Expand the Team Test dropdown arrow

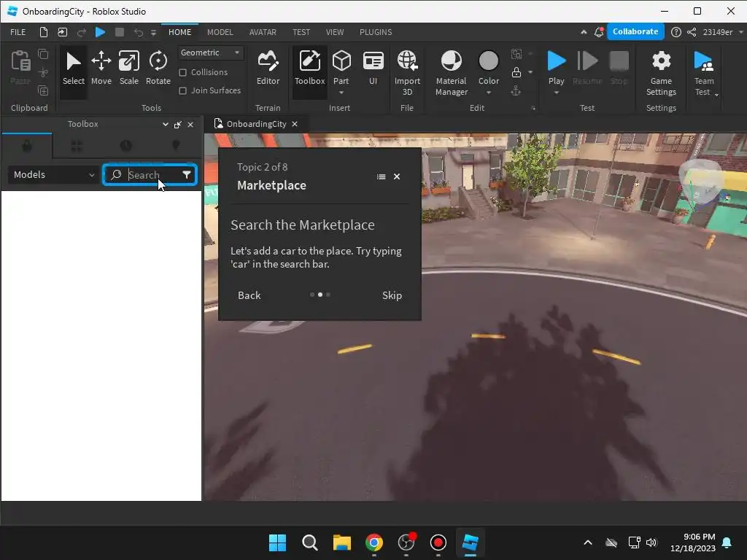pos(716,95)
